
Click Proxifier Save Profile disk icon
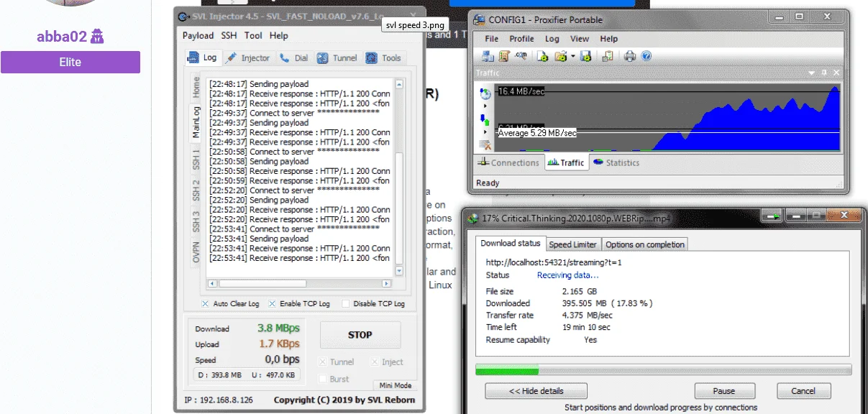(x=586, y=56)
